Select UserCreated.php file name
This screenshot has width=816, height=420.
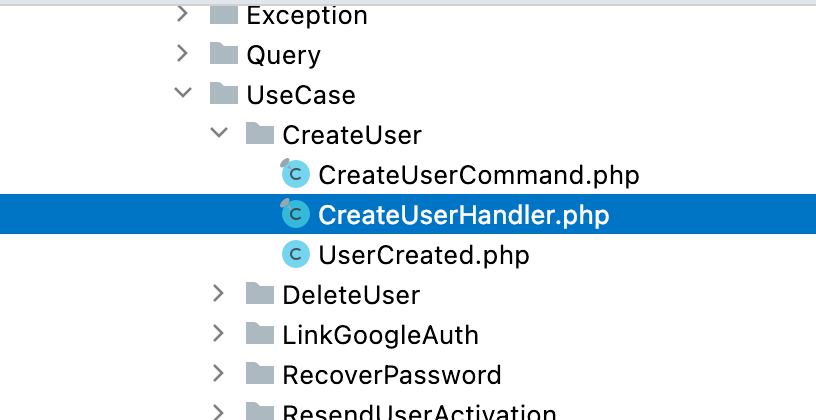[x=424, y=256]
